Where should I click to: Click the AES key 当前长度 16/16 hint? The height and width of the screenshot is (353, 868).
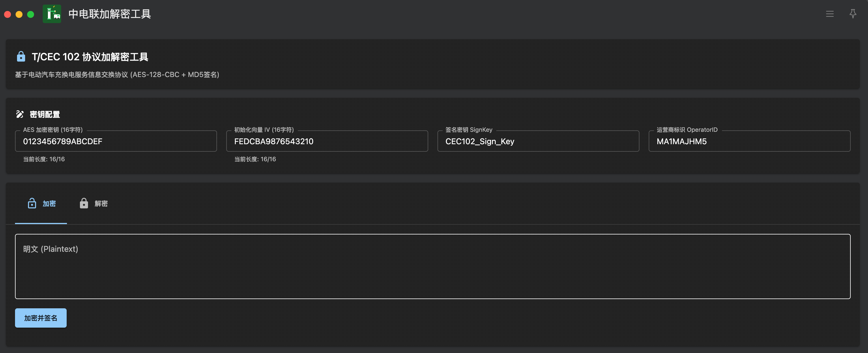point(44,159)
